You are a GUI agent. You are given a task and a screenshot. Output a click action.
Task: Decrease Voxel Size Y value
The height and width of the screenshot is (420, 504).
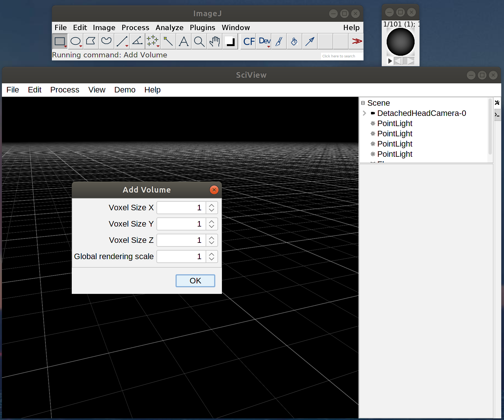(212, 226)
